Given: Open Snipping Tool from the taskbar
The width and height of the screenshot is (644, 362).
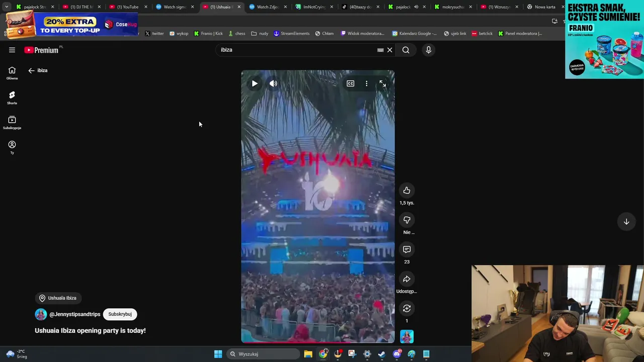Looking at the screenshot, I should pos(352,354).
